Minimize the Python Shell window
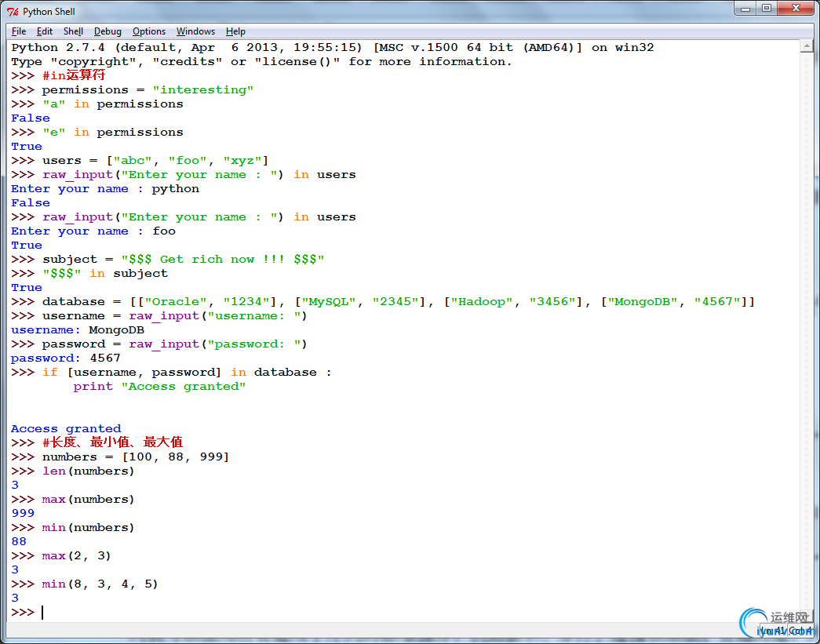This screenshot has height=644, width=820. tap(745, 9)
